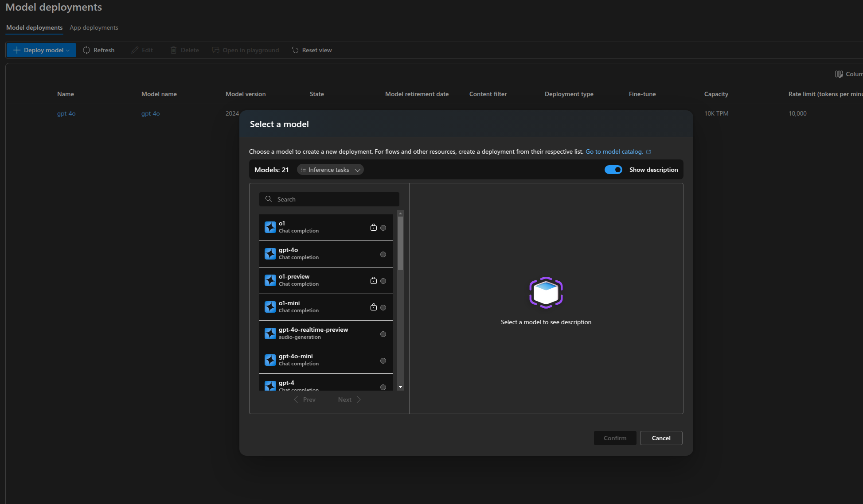Click the Name column header
Viewport: 863px width, 504px height.
pyautogui.click(x=66, y=94)
